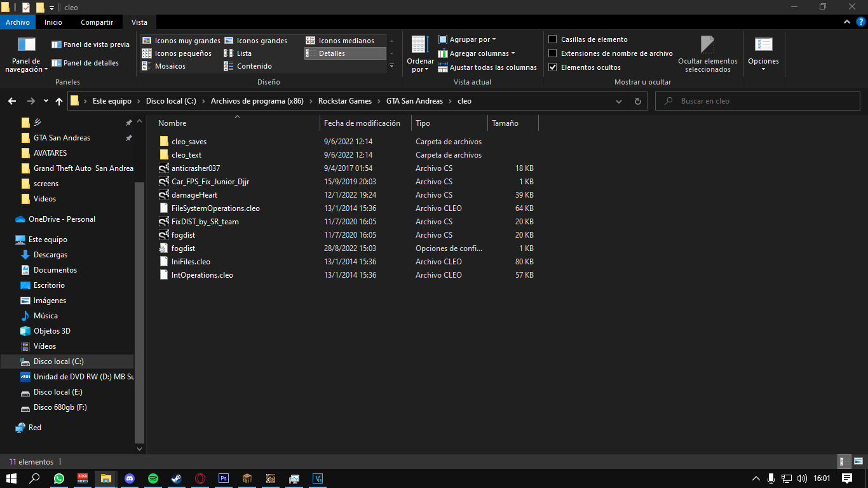This screenshot has width=868, height=488.
Task: Open Objetos 3D in the navigation pane
Action: [x=51, y=331]
